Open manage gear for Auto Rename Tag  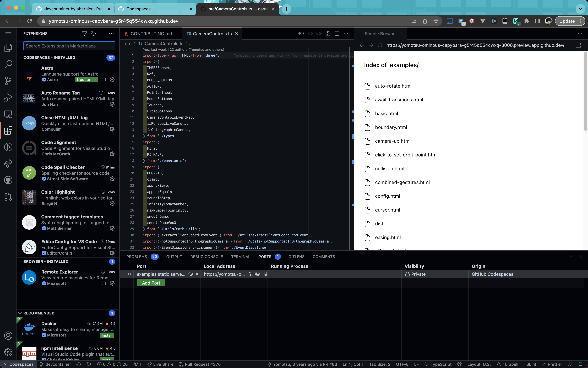tap(112, 104)
